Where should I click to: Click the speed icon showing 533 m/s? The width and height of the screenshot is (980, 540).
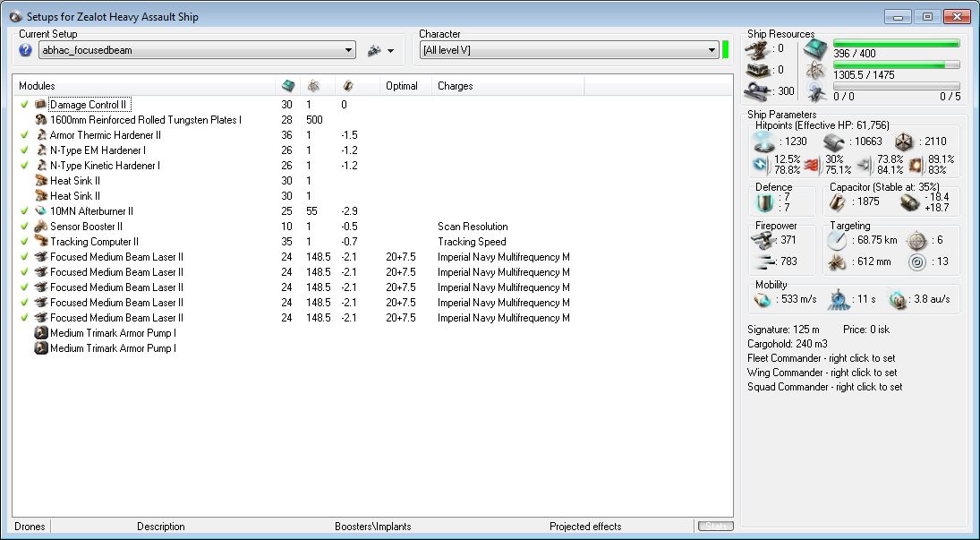tap(763, 300)
